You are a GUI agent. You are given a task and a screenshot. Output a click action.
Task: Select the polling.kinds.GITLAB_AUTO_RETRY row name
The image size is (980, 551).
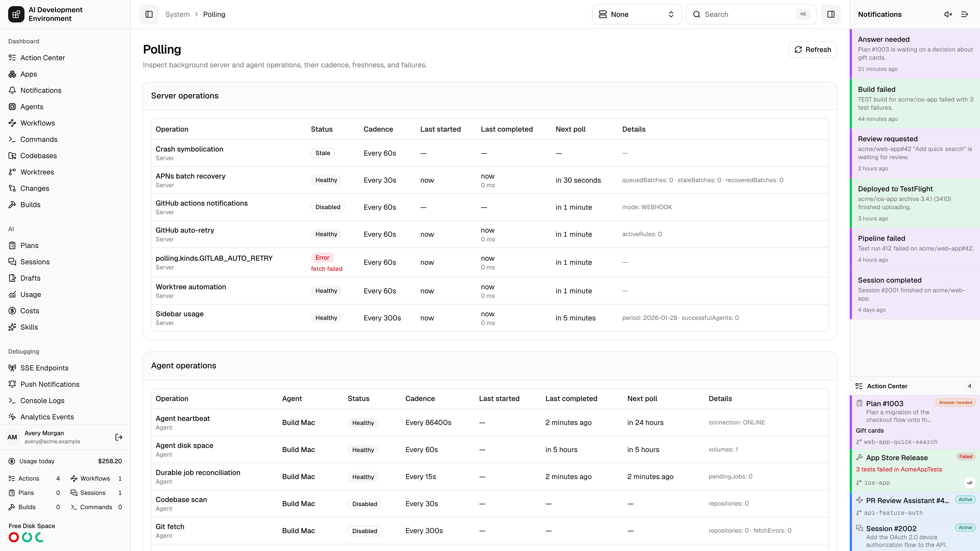click(x=214, y=258)
